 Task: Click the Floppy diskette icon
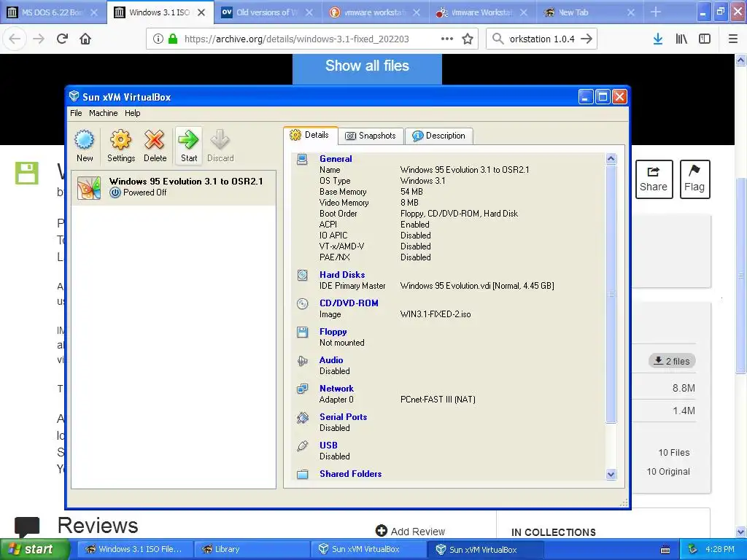coord(302,332)
